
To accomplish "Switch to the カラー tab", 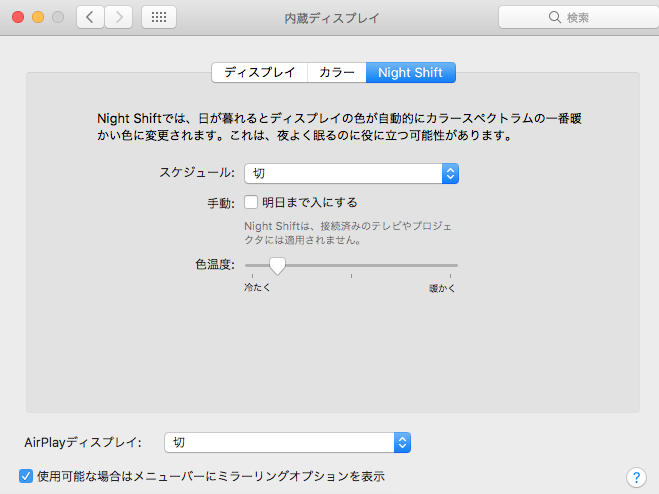I will point(337,72).
